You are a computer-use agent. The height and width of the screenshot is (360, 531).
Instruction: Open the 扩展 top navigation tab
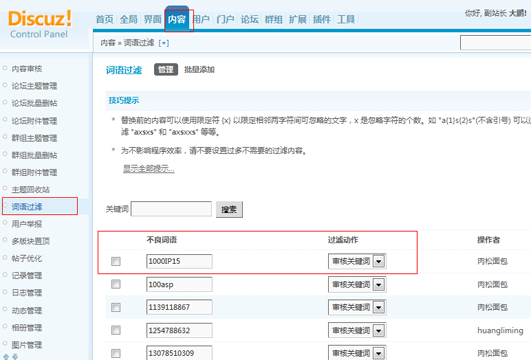(298, 19)
